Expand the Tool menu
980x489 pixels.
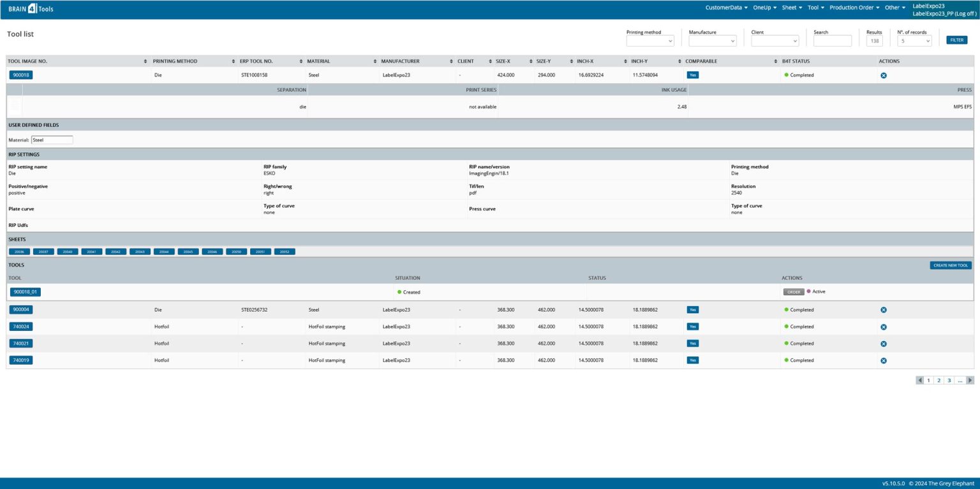(816, 8)
